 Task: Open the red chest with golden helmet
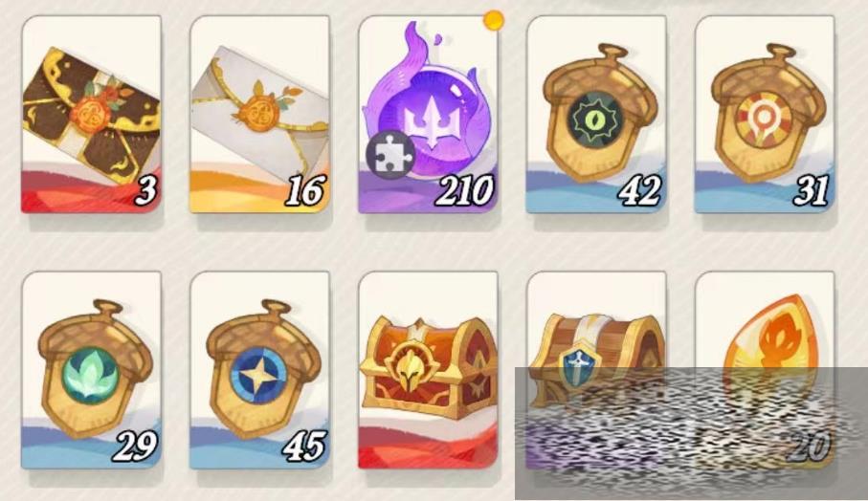[428, 370]
